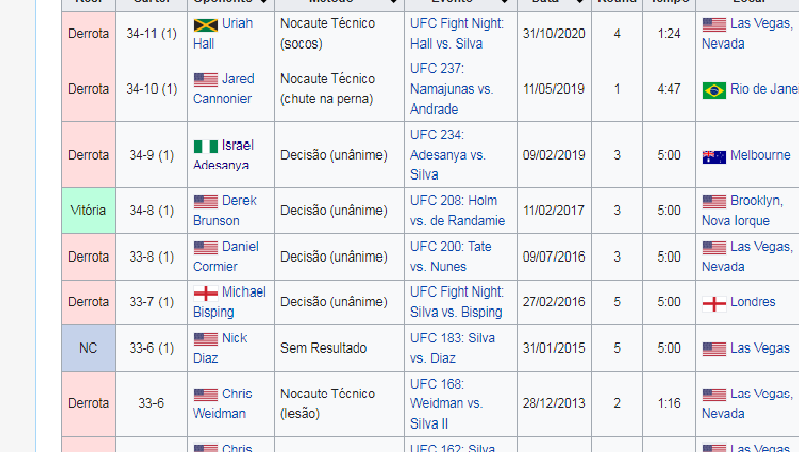
Task: Go to UFC 208: Holm vs. de Randamie
Action: pyautogui.click(x=453, y=210)
